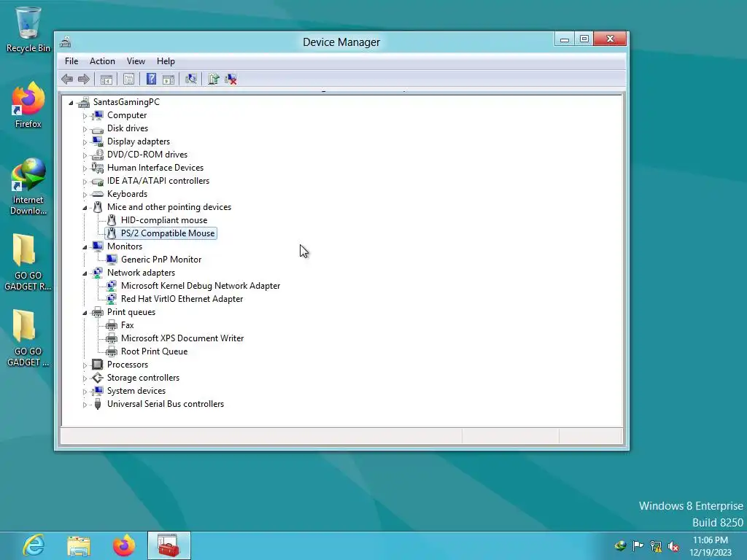This screenshot has height=560, width=747.
Task: Expand IDE ATA/ATAPI controllers category
Action: [x=85, y=182]
